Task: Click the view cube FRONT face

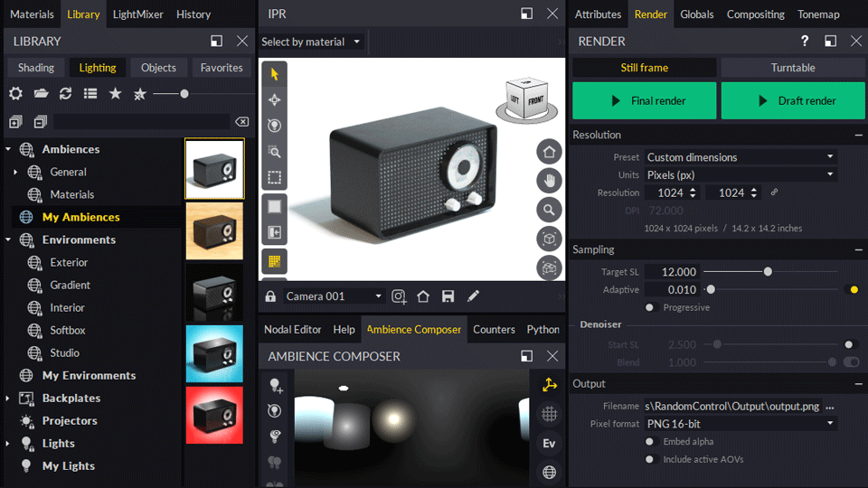Action: pos(535,100)
